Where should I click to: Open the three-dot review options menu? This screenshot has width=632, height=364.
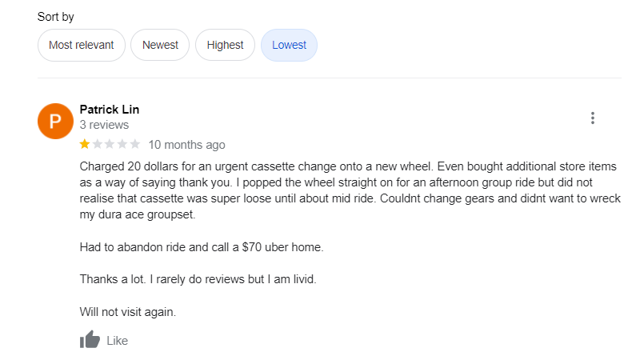pos(593,118)
